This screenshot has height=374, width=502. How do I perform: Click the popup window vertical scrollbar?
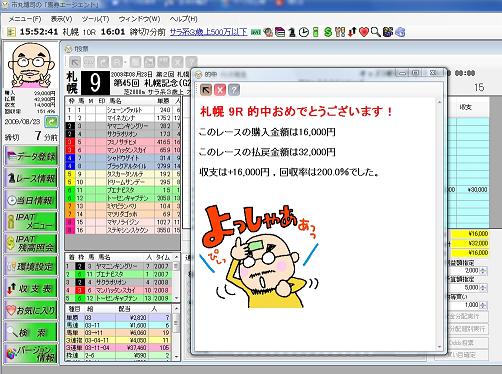[x=439, y=224]
